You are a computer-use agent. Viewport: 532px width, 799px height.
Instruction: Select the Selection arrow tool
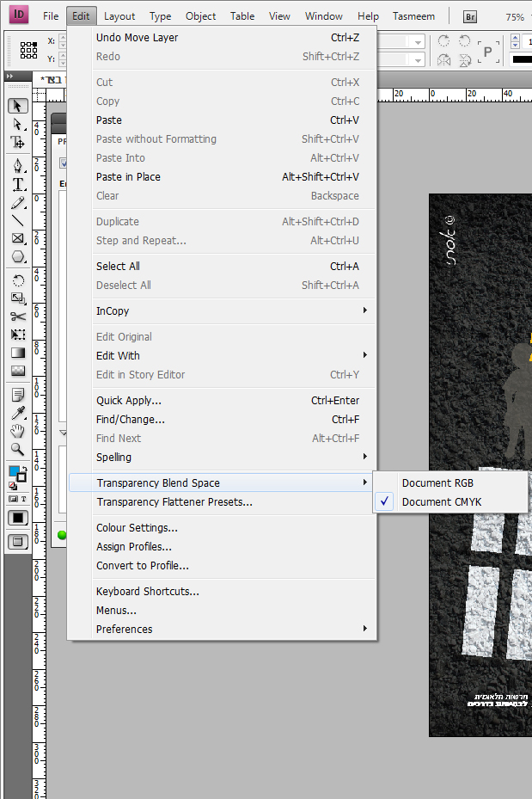[x=17, y=106]
